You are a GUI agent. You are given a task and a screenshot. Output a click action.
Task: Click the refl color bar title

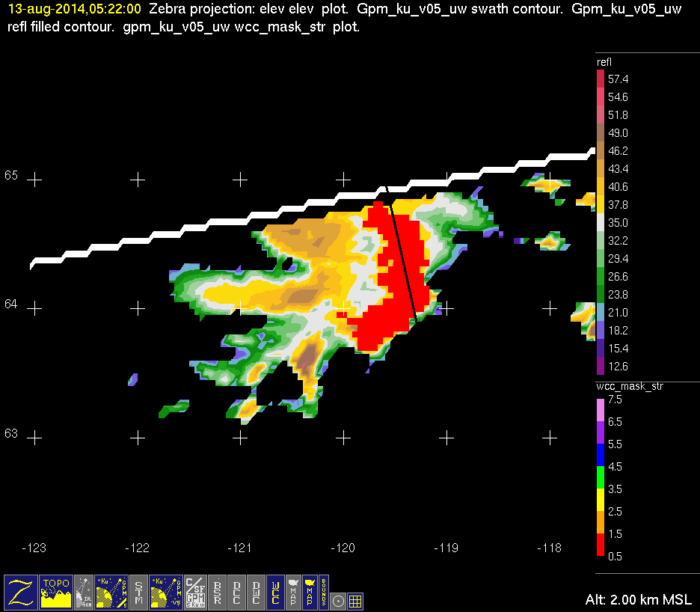604,62
